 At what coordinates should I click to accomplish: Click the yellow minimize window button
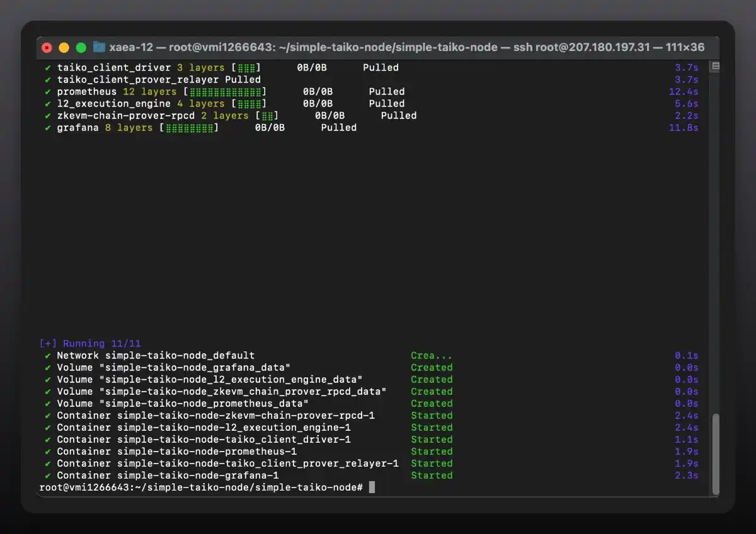point(64,48)
